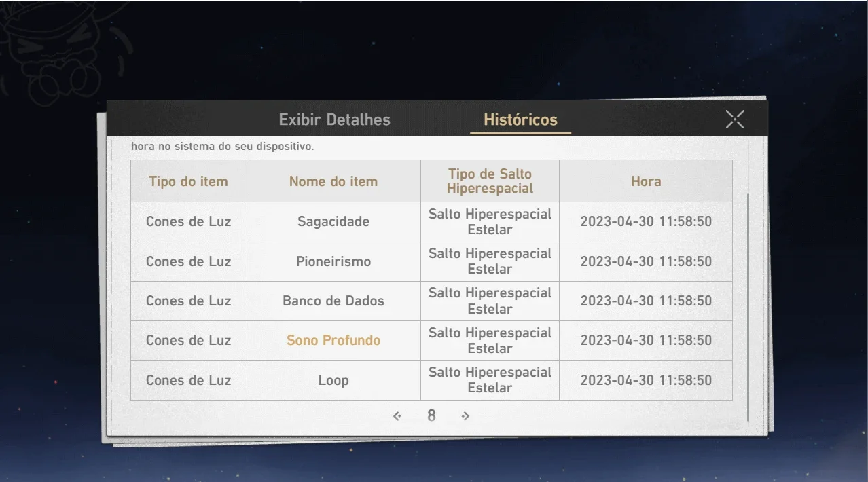Click Salto Hiperespacial Estelar in Sagacidade row
The width and height of the screenshot is (868, 482).
(x=490, y=221)
